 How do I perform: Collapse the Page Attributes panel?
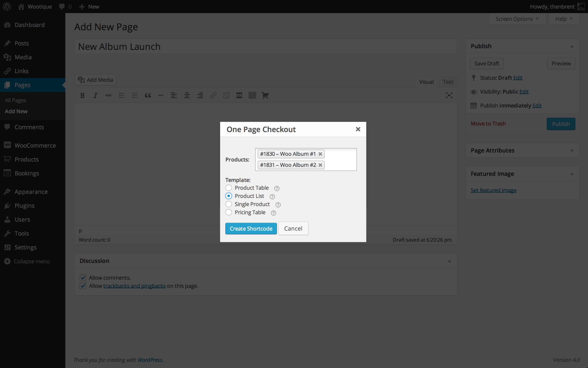tap(572, 151)
